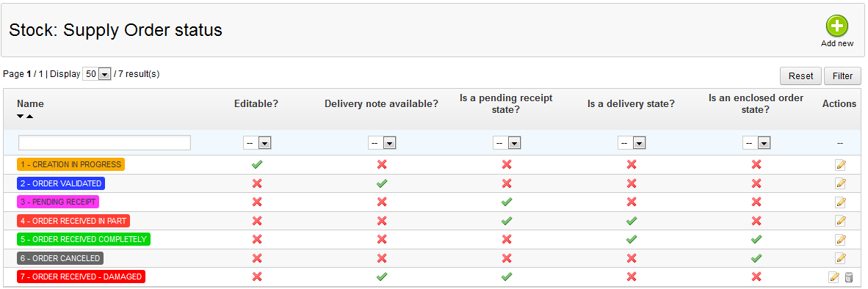Select the blue Order Validated label
868x289 pixels.
pyautogui.click(x=61, y=183)
